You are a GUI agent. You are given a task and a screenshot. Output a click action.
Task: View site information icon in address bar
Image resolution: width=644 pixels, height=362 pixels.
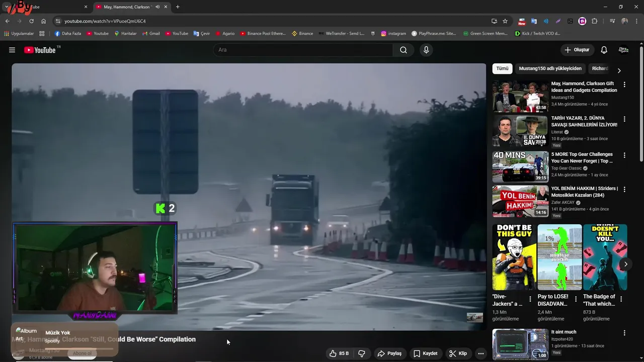click(58, 21)
